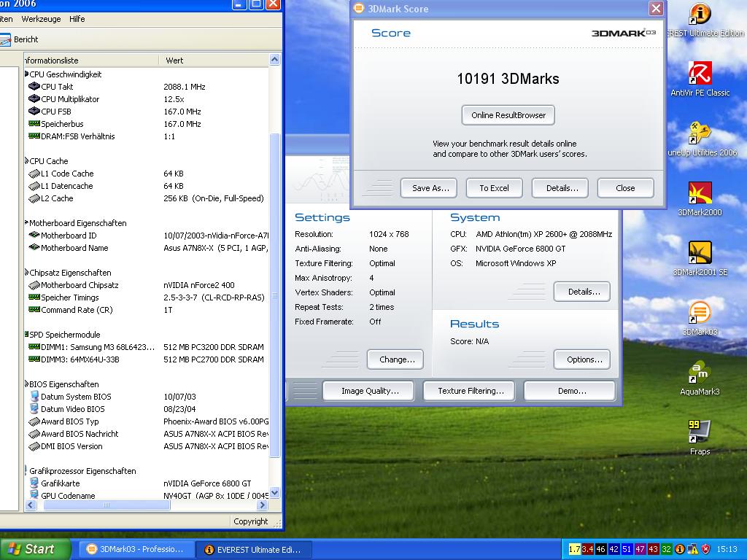Select the Motherboard Chipsatz row
The image size is (747, 560).
147,285
